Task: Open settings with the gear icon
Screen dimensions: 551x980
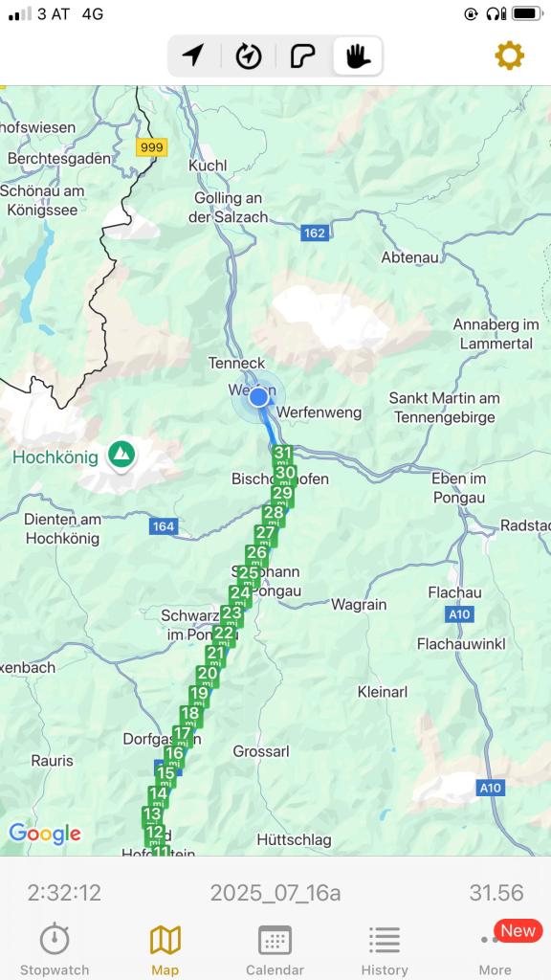Action: coord(509,56)
